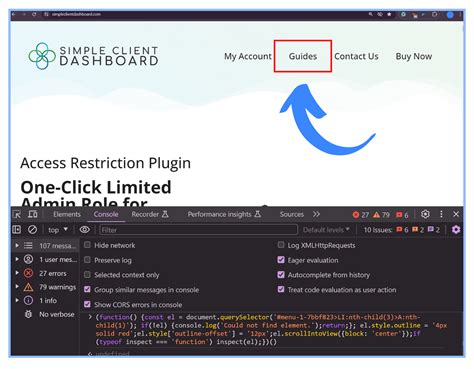Click the verbose bug icon
Image resolution: width=474 pixels, height=369 pixels.
point(29,314)
